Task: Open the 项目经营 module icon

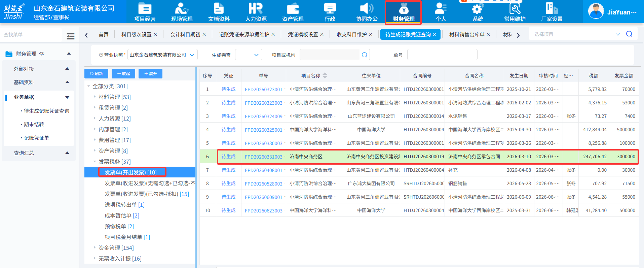Action: point(145,12)
